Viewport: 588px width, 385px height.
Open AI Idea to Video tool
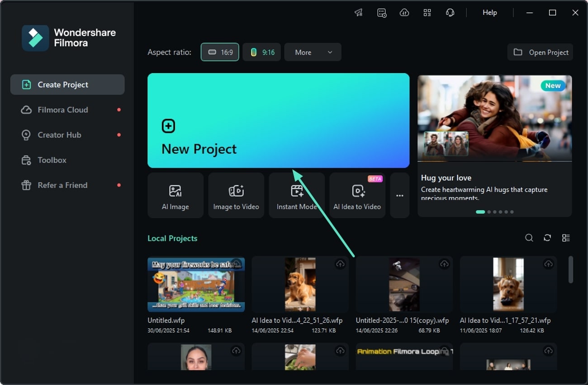tap(357, 195)
